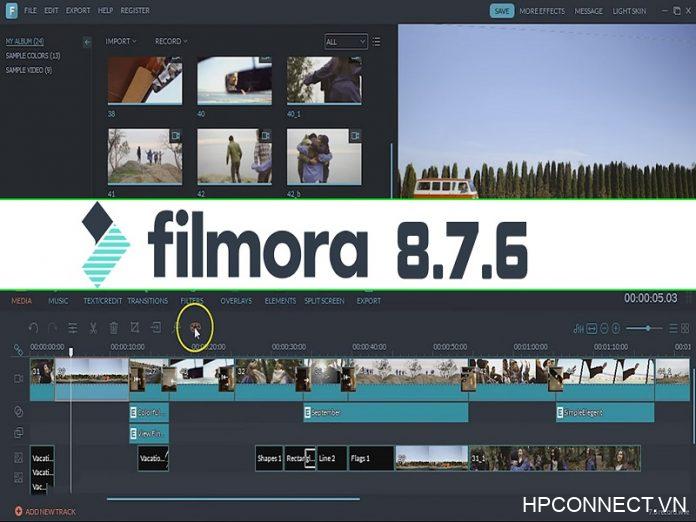Expand the ALL media filter combo box
696x522 pixels.
point(346,42)
